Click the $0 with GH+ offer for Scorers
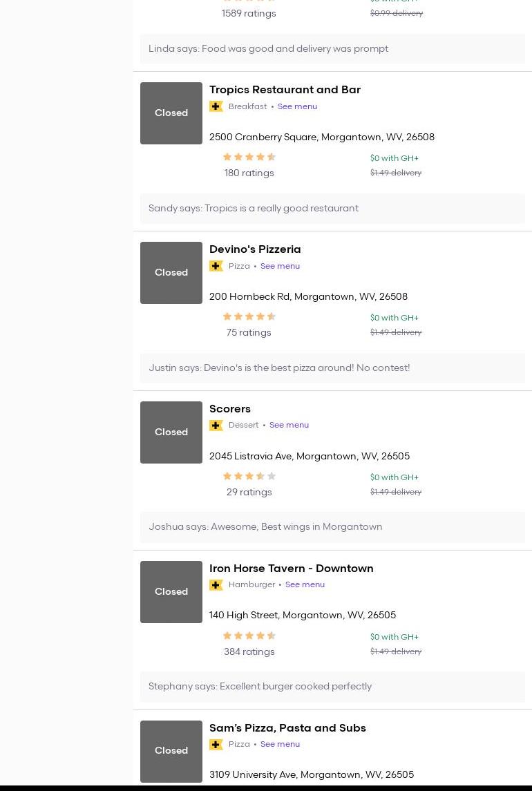Image resolution: width=532 pixels, height=791 pixels. pyautogui.click(x=394, y=477)
